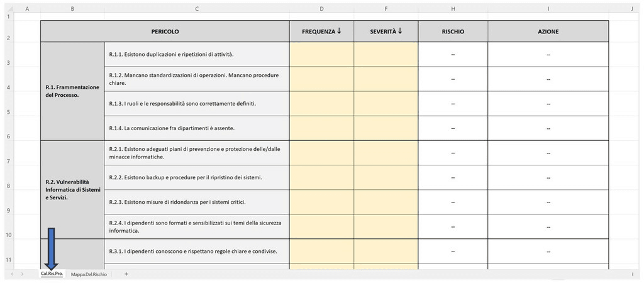Switch to the Mappa.Del.Rischio sheet tab
Viewport: 644px width, 283px height.
[x=89, y=274]
